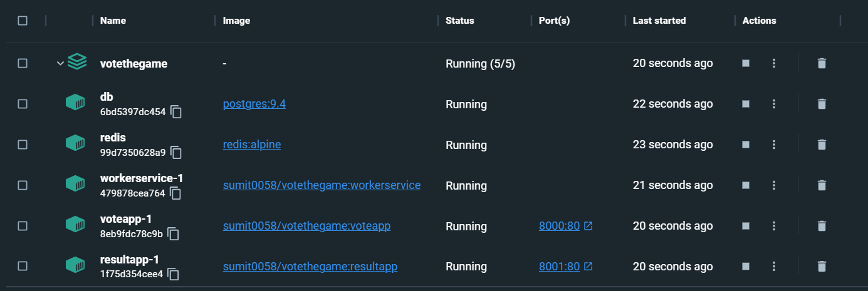
Task: Open sumit0058/votethegame:voteapp image link
Action: [306, 226]
